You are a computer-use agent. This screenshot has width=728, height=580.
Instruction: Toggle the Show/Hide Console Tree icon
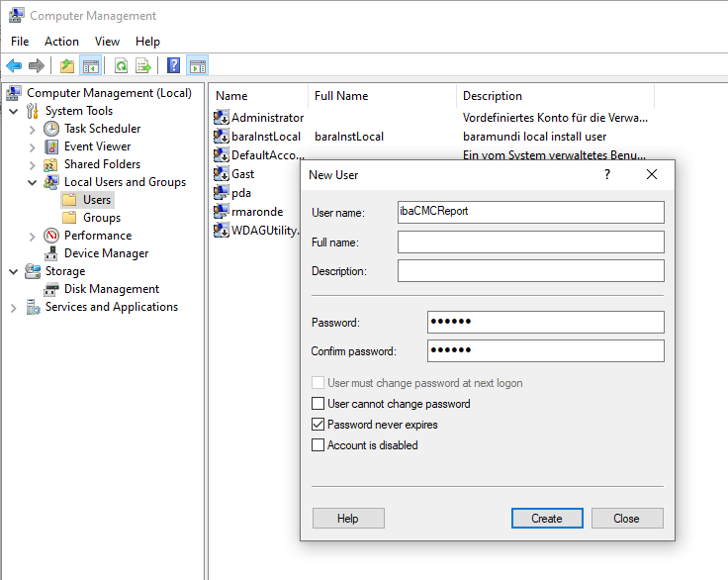pos(90,66)
